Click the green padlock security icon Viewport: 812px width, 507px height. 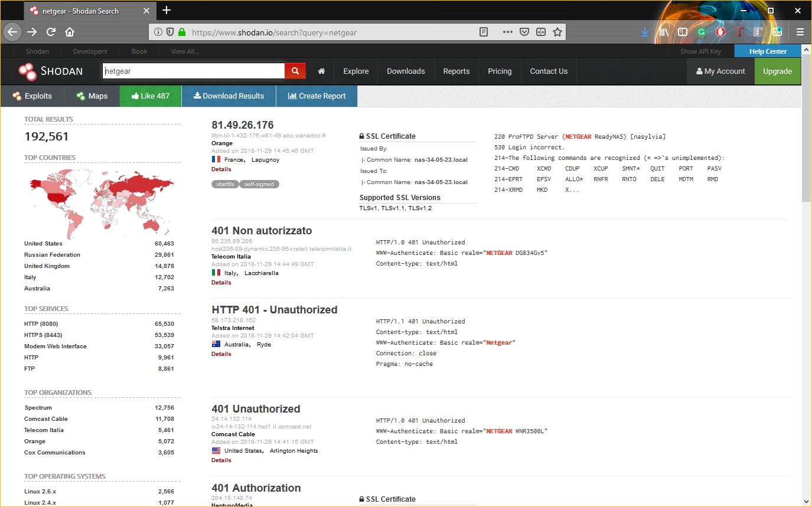tap(181, 32)
